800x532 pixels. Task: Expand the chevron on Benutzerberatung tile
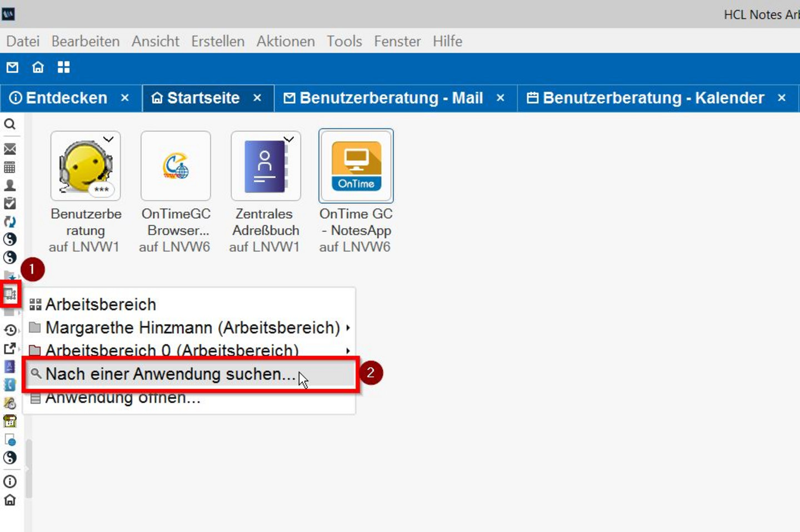[x=108, y=139]
